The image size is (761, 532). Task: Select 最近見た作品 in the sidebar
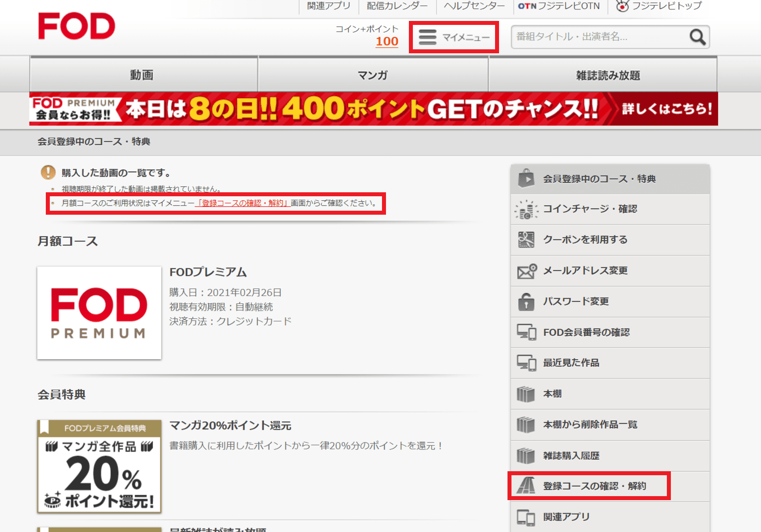(x=610, y=363)
